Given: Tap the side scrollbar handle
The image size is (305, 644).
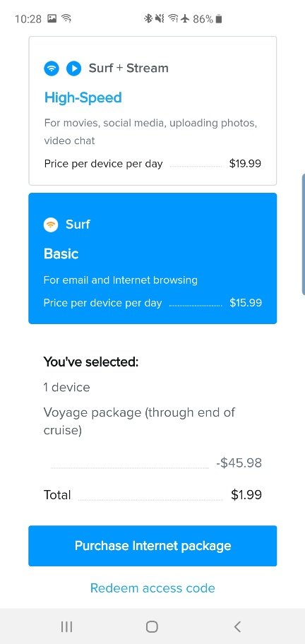Looking at the screenshot, I should (303, 234).
